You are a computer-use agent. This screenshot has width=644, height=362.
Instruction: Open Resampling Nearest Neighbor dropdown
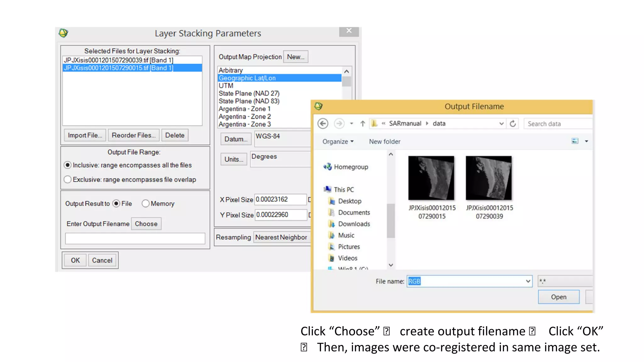pyautogui.click(x=282, y=237)
